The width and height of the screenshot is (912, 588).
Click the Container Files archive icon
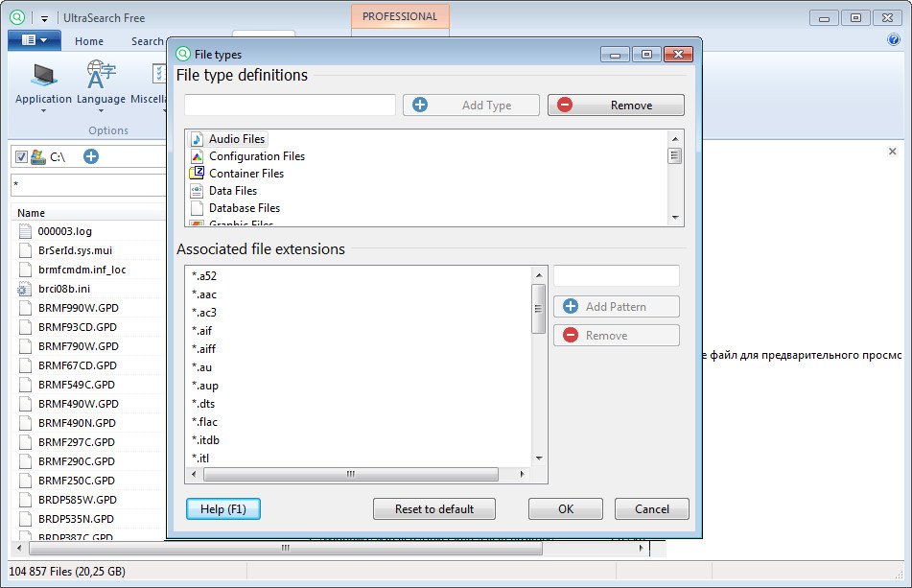(198, 173)
